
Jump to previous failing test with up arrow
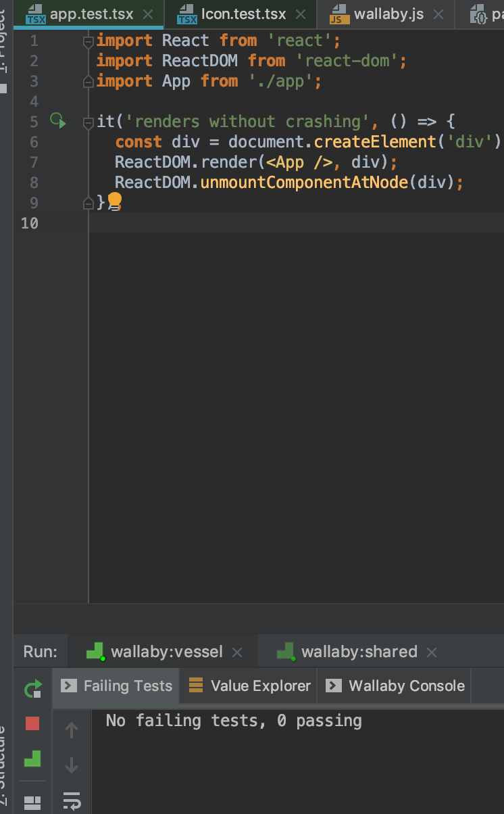(72, 729)
